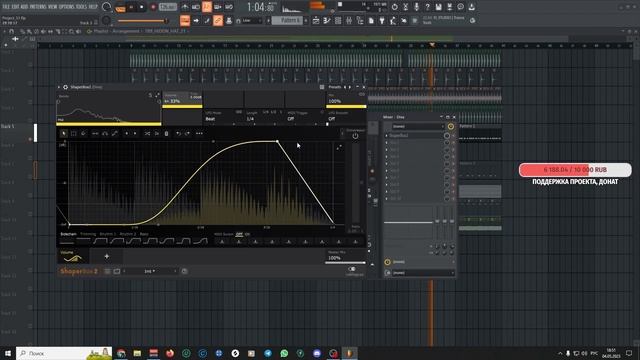
Task: Select the marquee selection tool in ShaperBox
Action: click(74, 133)
